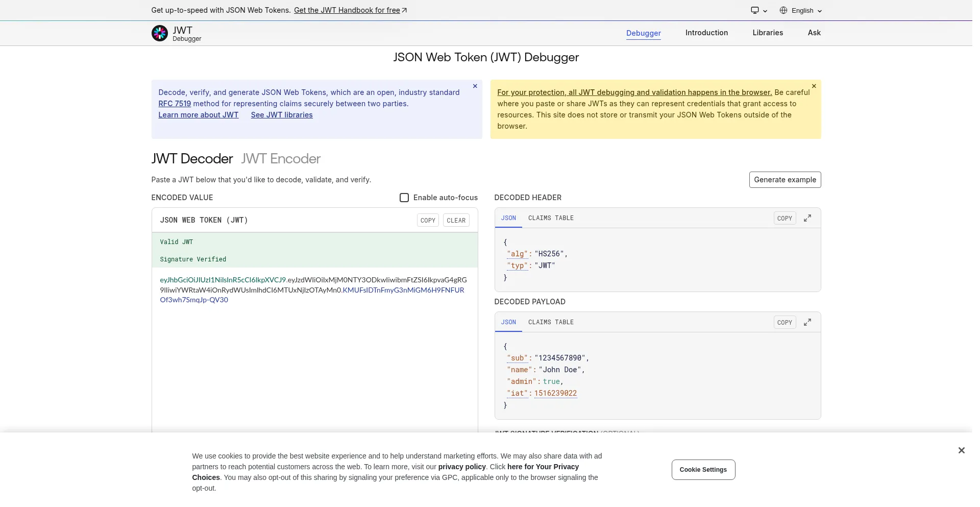Click the globe language icon
The image size is (980, 507).
click(783, 10)
